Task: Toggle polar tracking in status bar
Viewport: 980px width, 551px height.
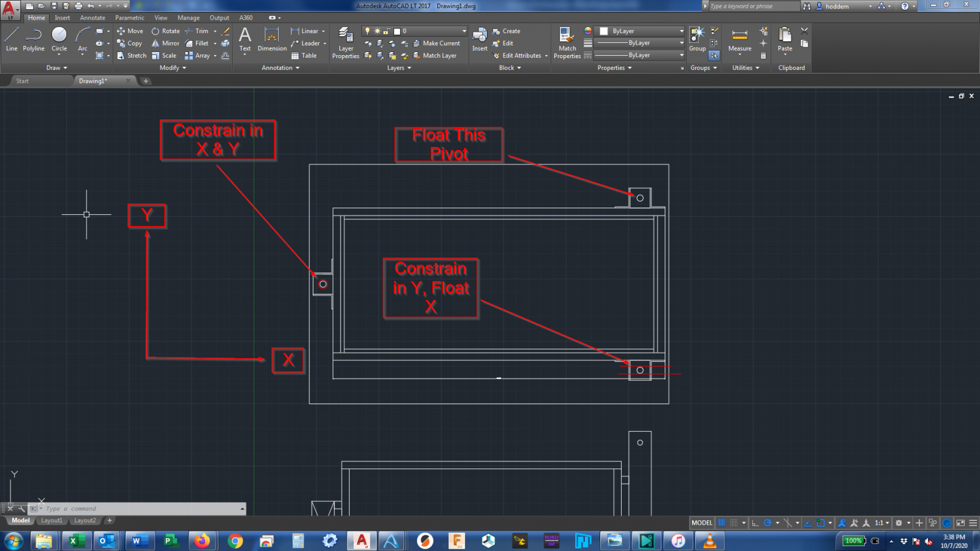Action: click(x=767, y=523)
